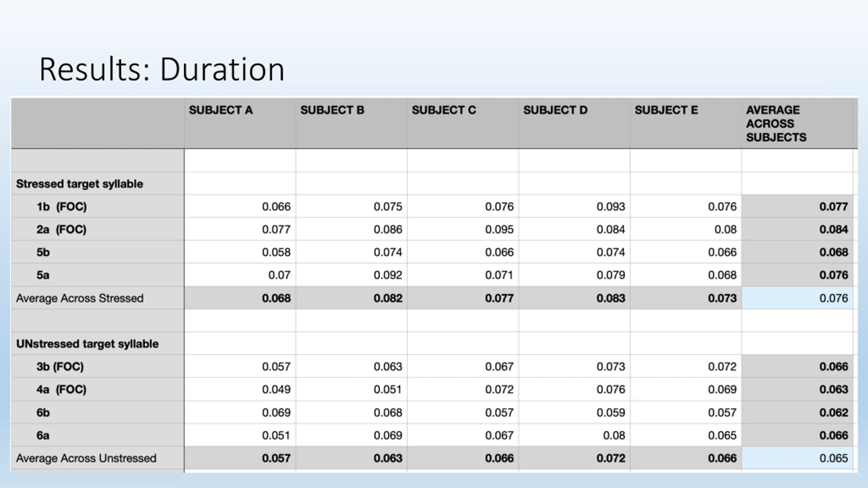Click 0.092 for Subject B in row 5a
The width and height of the screenshot is (868, 488).
click(x=388, y=275)
